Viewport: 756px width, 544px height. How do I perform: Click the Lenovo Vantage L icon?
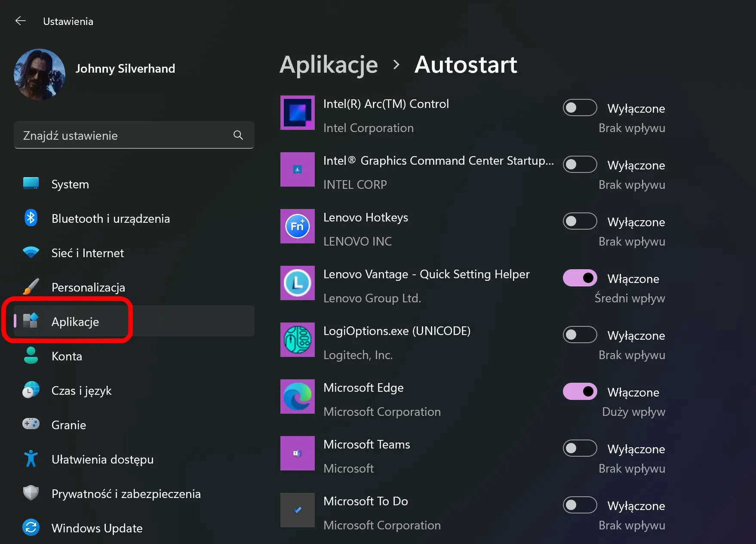point(298,283)
